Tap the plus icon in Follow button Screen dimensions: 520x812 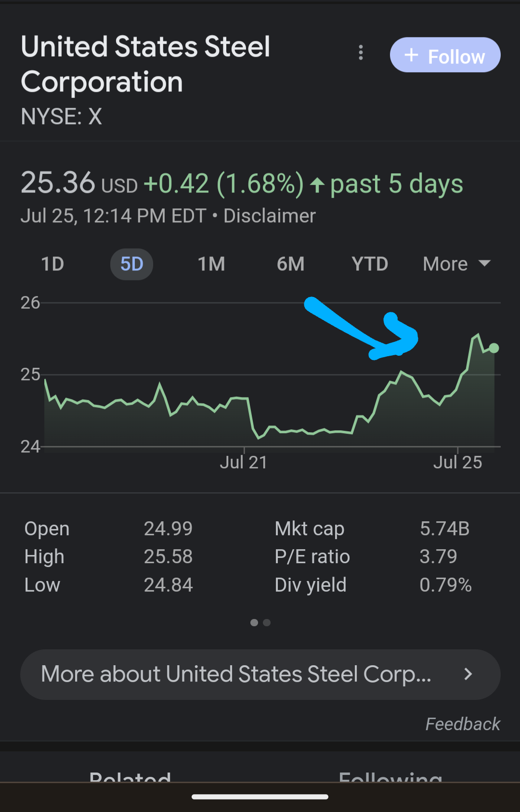pos(411,55)
